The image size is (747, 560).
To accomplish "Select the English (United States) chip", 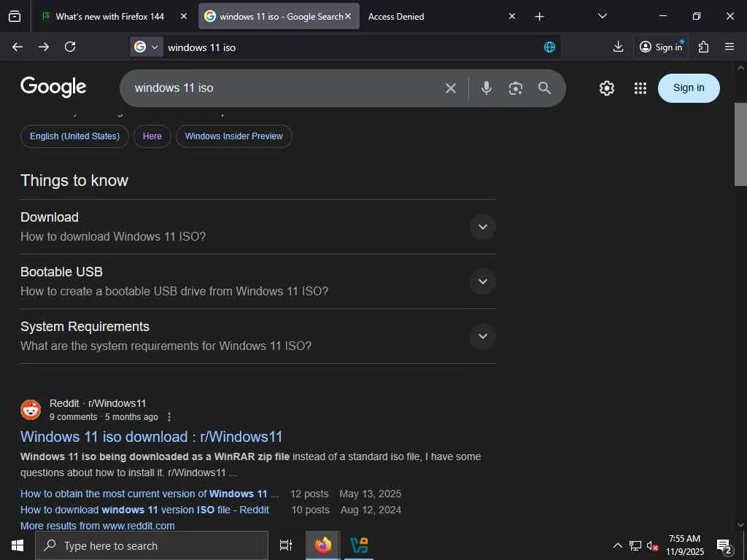I will 75,136.
